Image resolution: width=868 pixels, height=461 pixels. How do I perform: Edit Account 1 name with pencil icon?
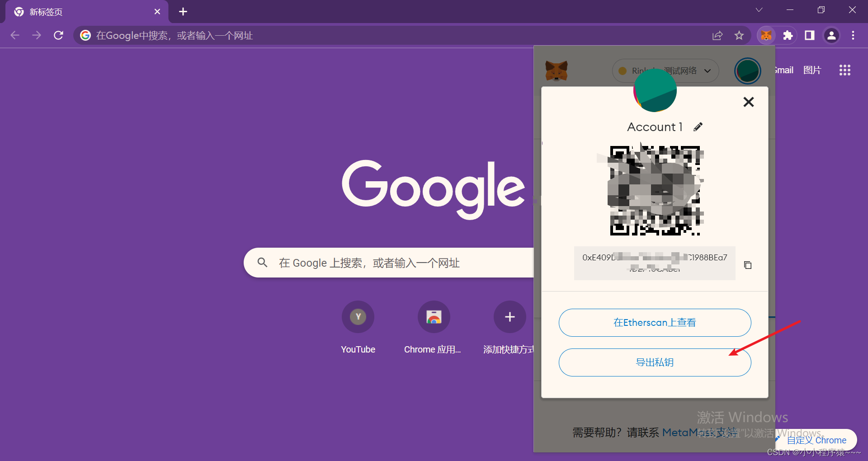[x=698, y=127]
